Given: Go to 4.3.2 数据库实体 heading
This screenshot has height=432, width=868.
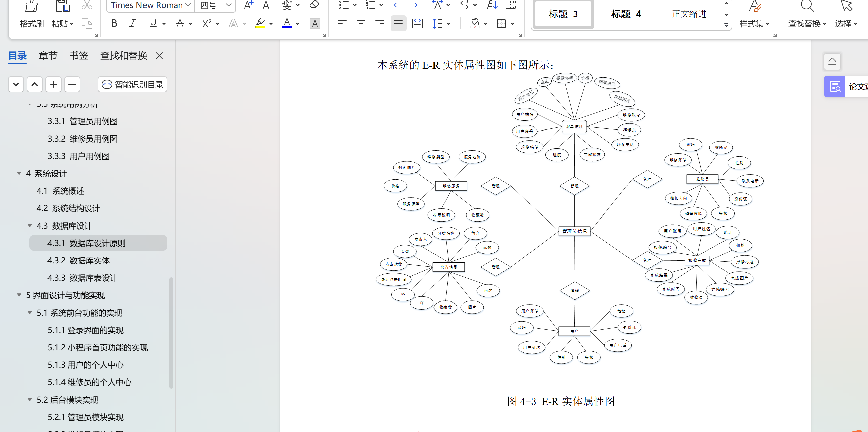Looking at the screenshot, I should click(78, 260).
